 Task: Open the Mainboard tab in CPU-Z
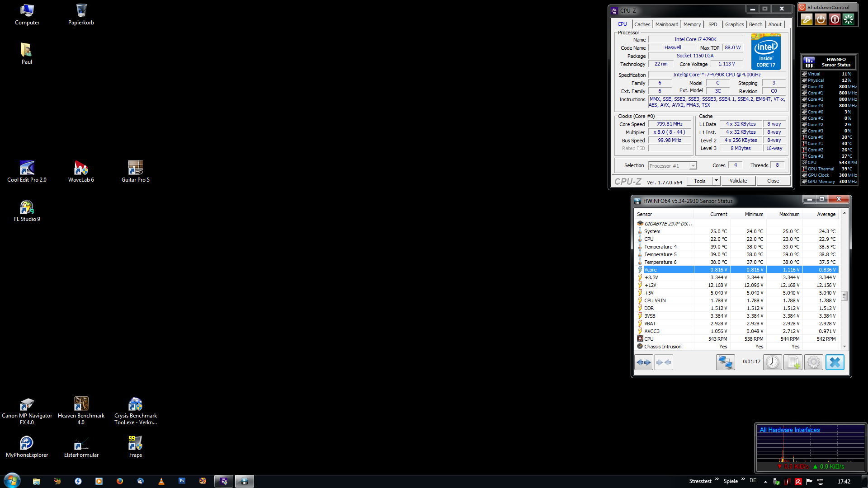click(666, 24)
